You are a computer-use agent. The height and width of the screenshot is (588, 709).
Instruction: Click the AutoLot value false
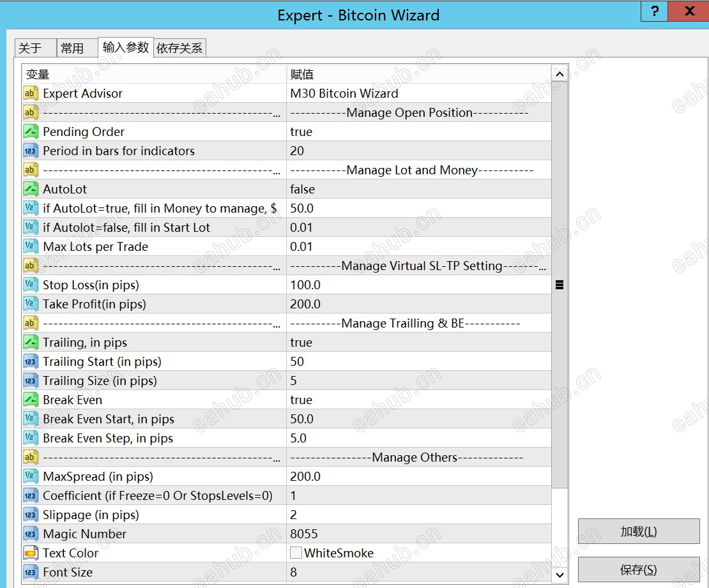pyautogui.click(x=303, y=189)
